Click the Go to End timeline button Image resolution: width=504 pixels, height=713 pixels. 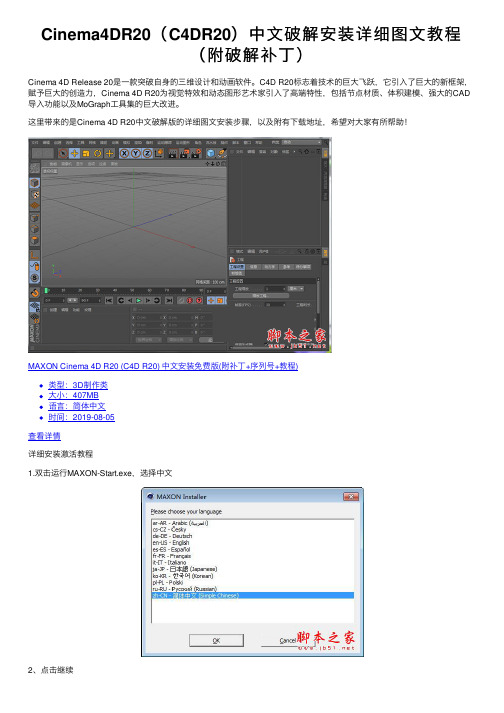[169, 301]
